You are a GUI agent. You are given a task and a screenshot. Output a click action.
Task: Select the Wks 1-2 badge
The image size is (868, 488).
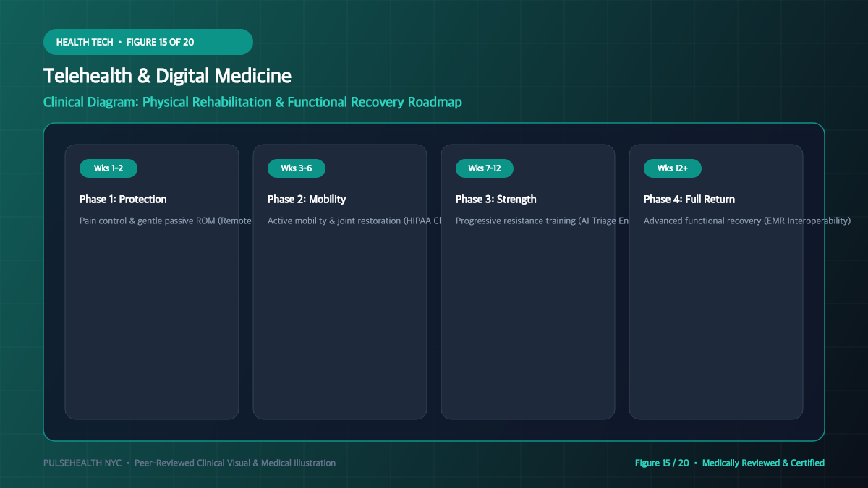tap(109, 168)
